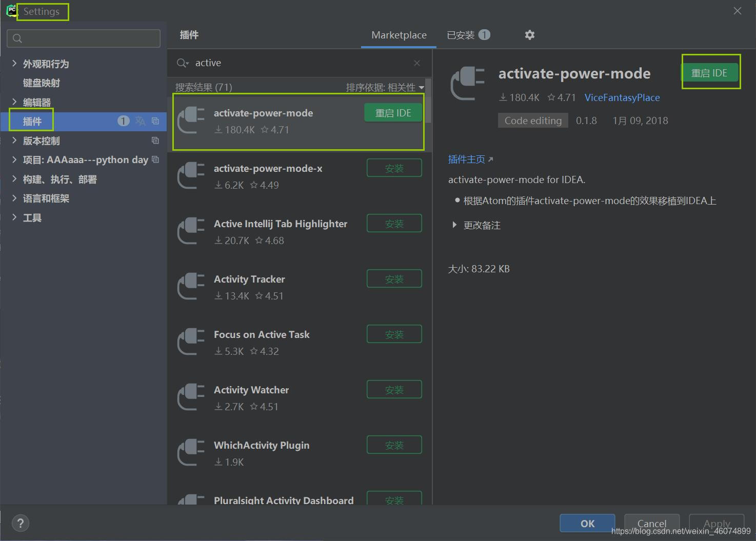The height and width of the screenshot is (541, 756).
Task: Click the translate icon in 插件 row
Action: tap(140, 121)
